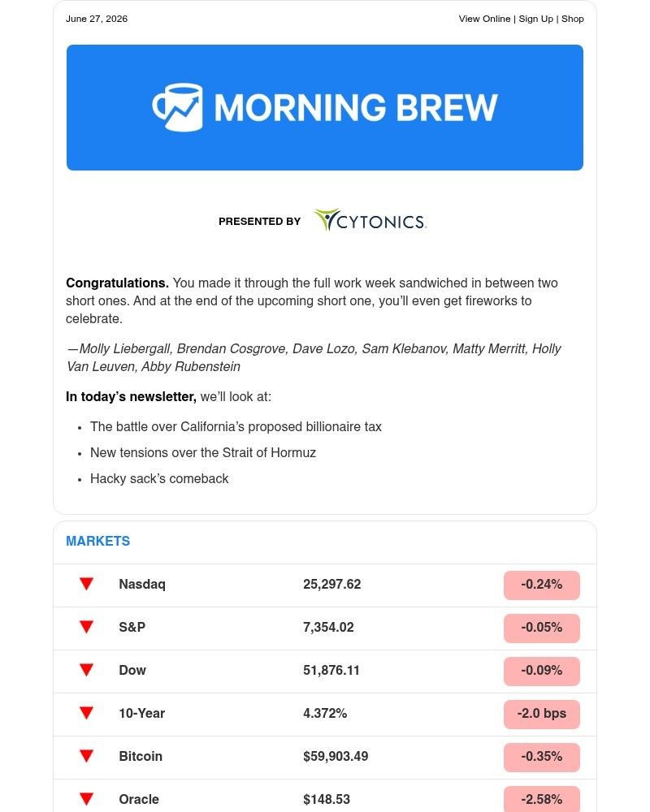
Task: Click the red down arrow beside Oracle
Action: [87, 799]
